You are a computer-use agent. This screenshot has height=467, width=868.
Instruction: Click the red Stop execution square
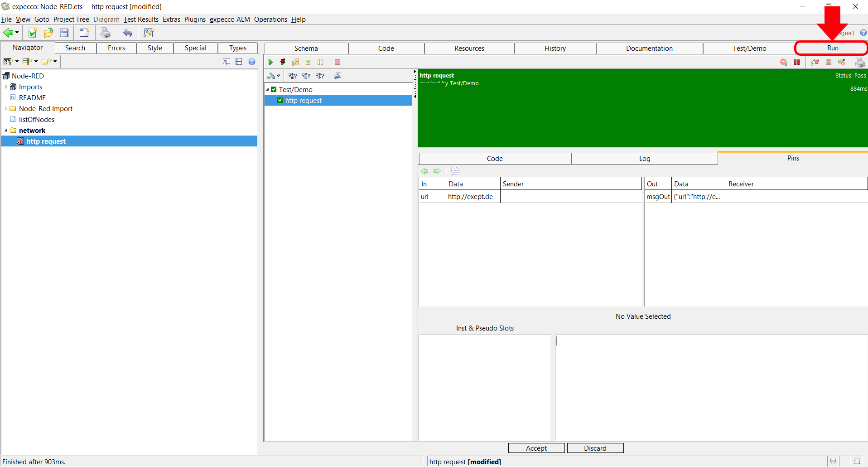pyautogui.click(x=338, y=62)
